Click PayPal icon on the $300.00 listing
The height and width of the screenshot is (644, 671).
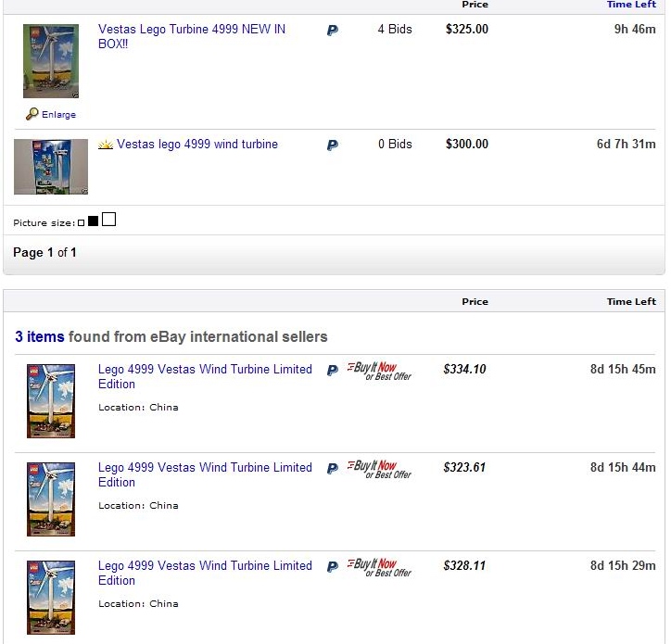click(x=333, y=145)
